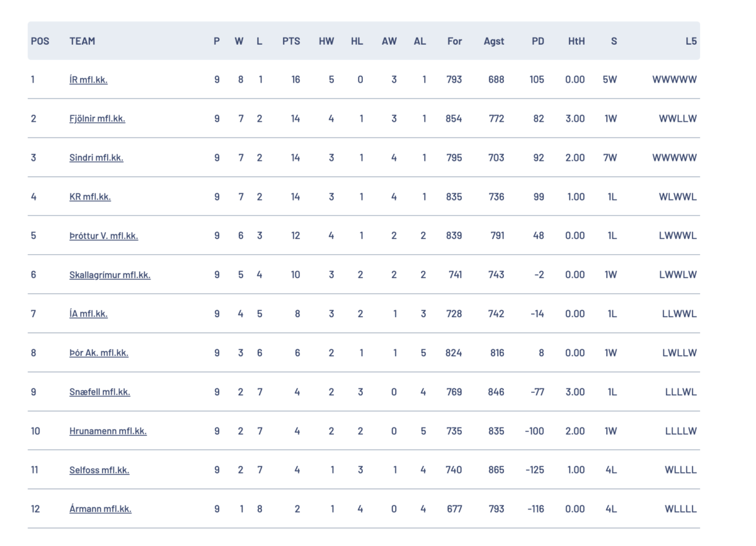Viewport: 756px width, 546px height.
Task: Select the KR mfl.kk. team link
Action: 89,197
